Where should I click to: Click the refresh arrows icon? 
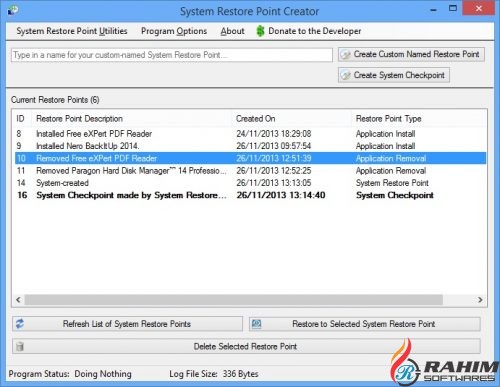(x=20, y=323)
